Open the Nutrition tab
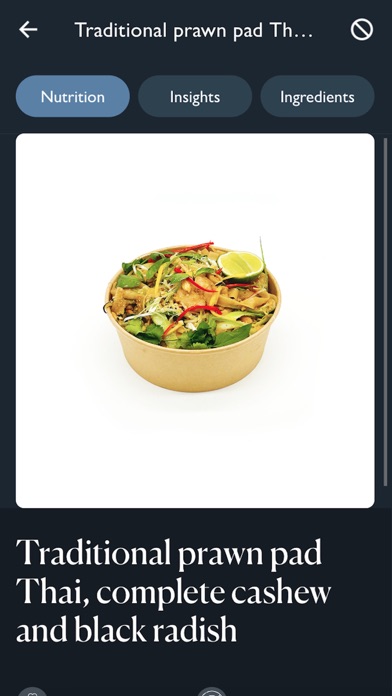392x696 pixels. click(x=73, y=96)
